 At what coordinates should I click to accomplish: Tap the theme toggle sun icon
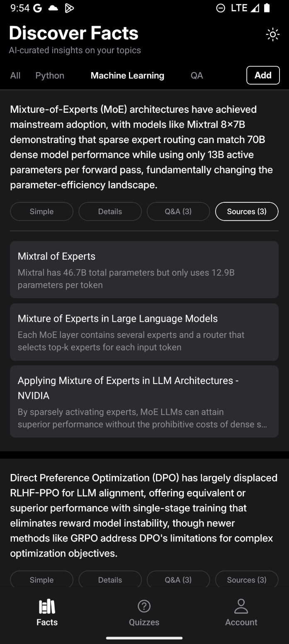(x=272, y=34)
